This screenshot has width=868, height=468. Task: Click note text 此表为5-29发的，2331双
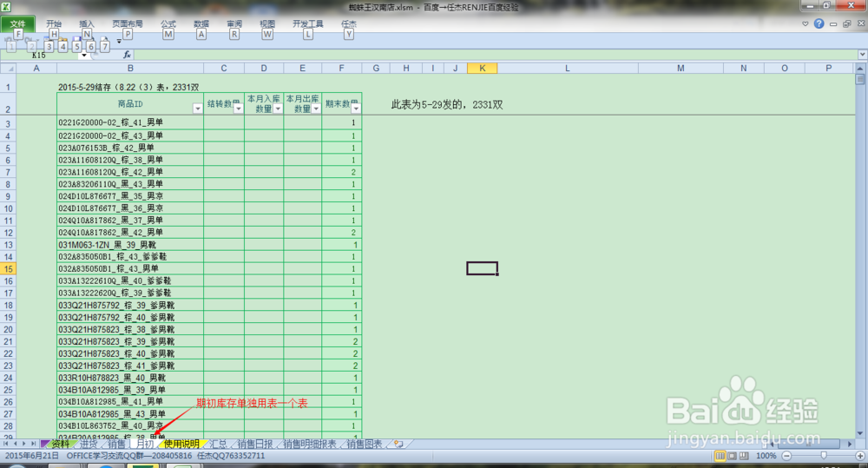point(447,105)
